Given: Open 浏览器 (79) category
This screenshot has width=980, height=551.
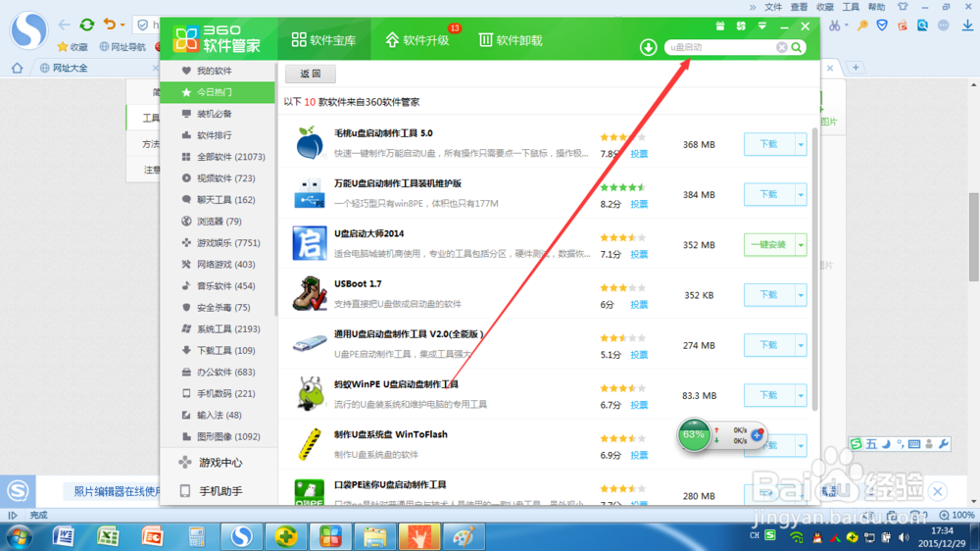Looking at the screenshot, I should pyautogui.click(x=217, y=222).
